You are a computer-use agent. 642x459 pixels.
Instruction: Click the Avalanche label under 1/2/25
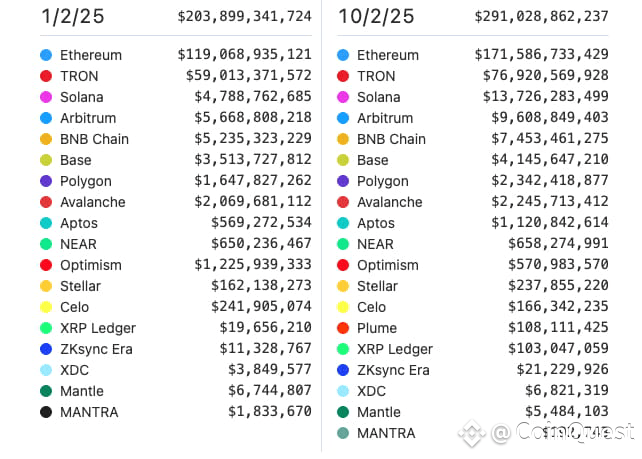pyautogui.click(x=93, y=202)
